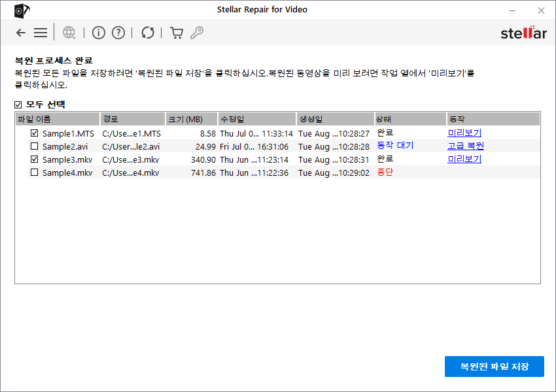Sort by 상태 column header
The width and height of the screenshot is (556, 392).
(411, 119)
